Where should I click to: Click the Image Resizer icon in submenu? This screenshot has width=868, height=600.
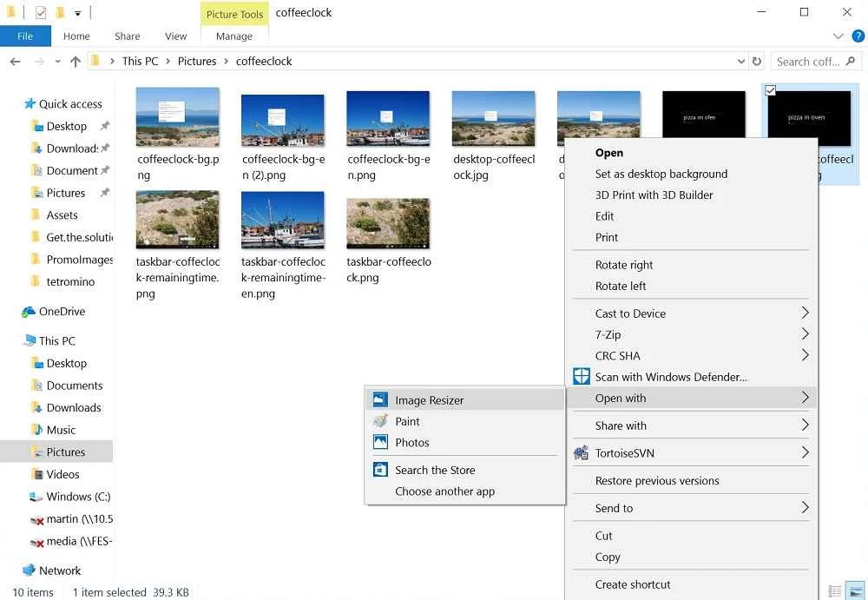coord(380,400)
